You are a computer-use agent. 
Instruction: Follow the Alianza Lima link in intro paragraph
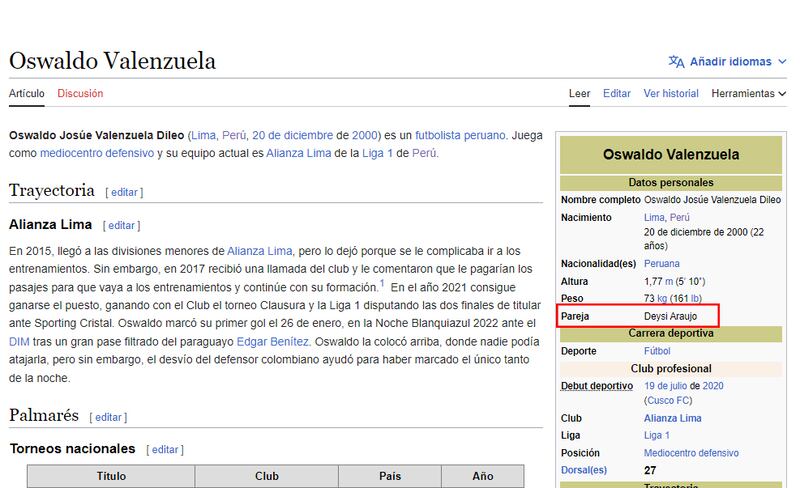[x=298, y=153]
